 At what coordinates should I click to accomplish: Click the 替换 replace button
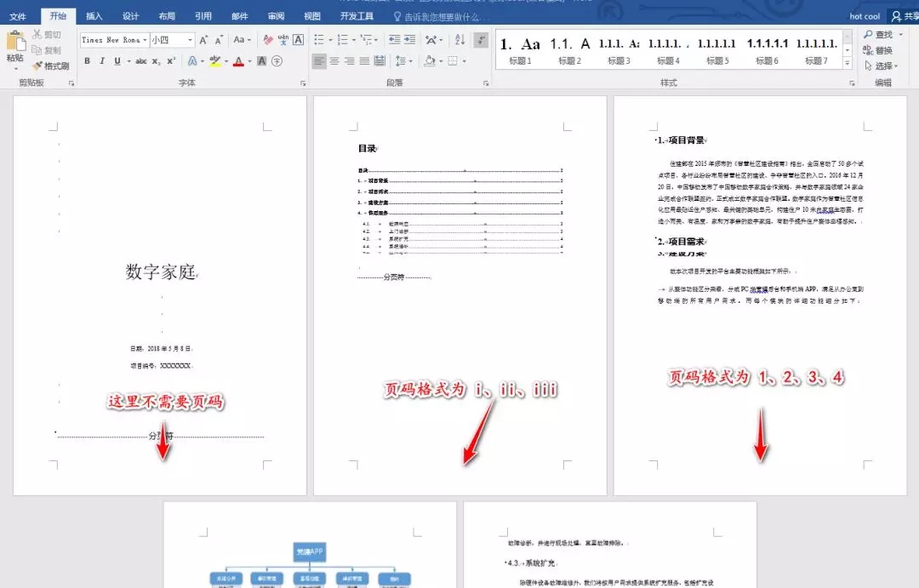pyautogui.click(x=878, y=50)
